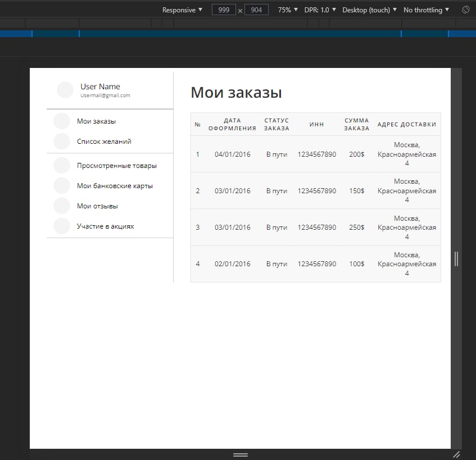Open the DPR: 1.0 dropdown
476x460 pixels.
[320, 10]
